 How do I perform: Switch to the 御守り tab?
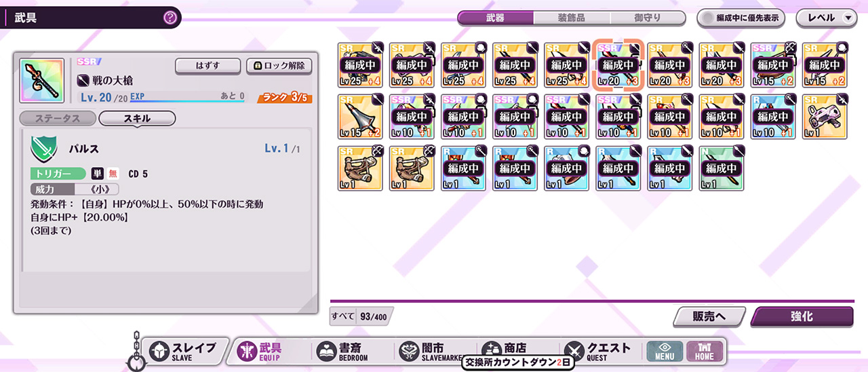(x=648, y=18)
